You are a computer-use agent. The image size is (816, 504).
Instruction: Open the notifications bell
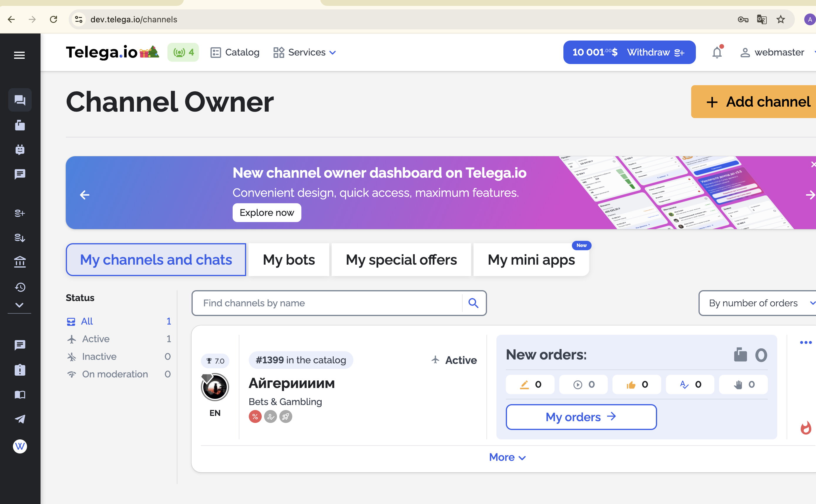pyautogui.click(x=717, y=52)
